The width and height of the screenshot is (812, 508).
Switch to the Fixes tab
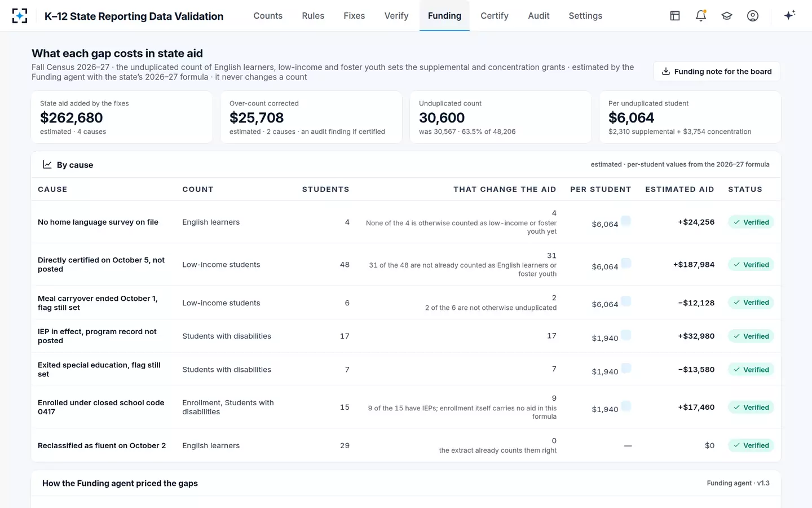tap(354, 16)
